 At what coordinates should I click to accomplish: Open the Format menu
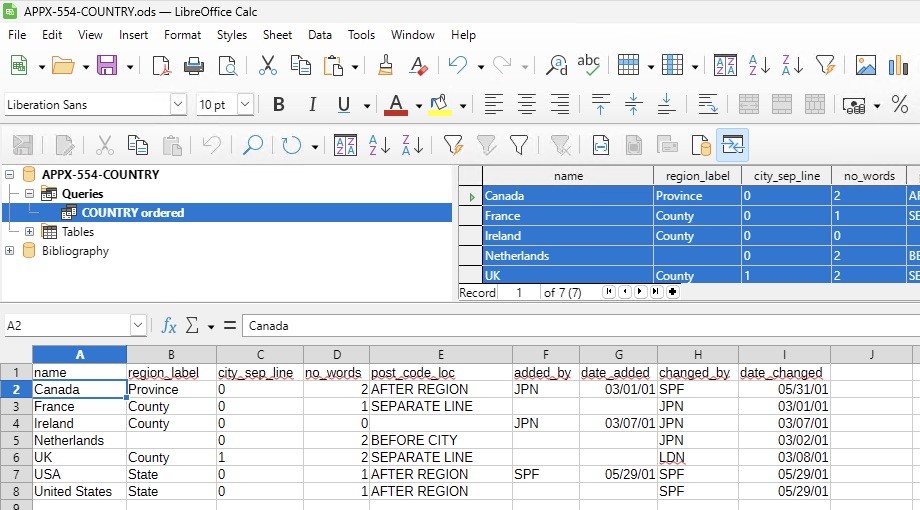click(182, 35)
